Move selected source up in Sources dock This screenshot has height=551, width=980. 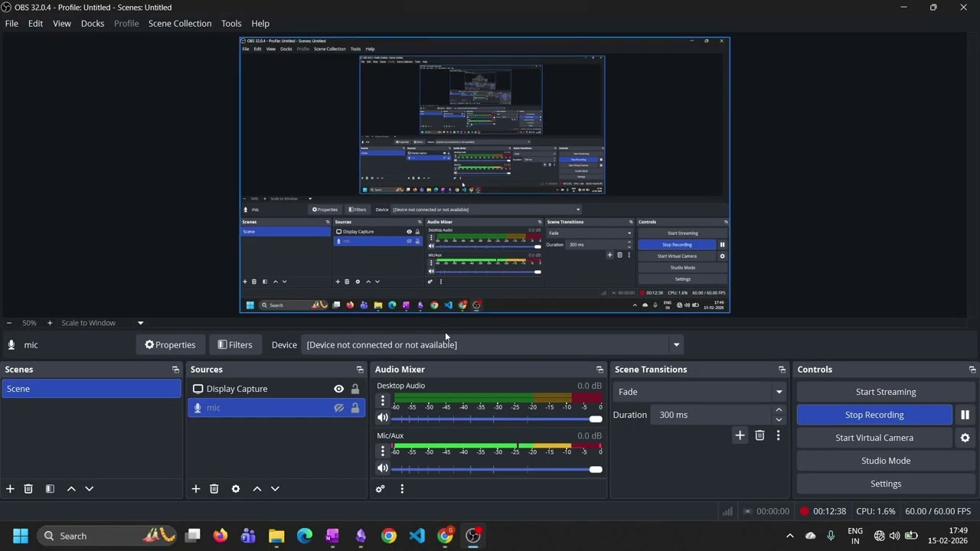pyautogui.click(x=257, y=489)
